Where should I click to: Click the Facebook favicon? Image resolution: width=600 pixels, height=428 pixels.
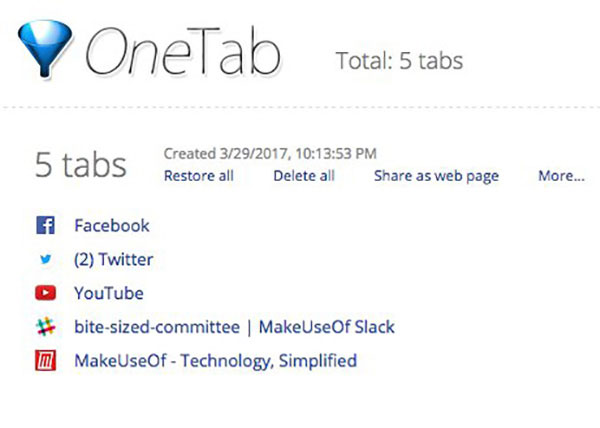tap(46, 225)
